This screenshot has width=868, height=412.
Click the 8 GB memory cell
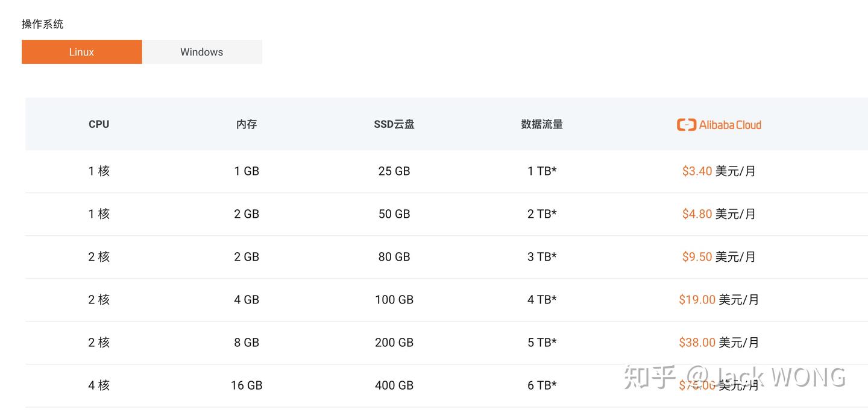247,343
